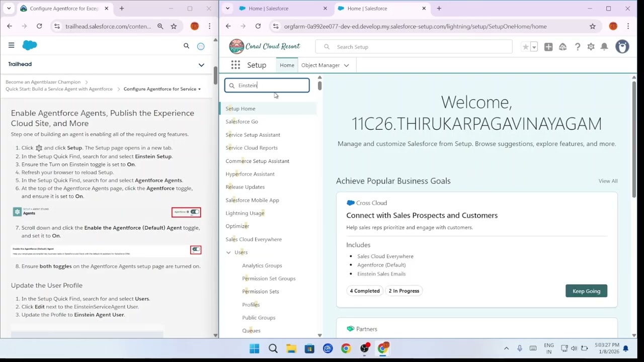644x362 pixels.
Task: Click the '2 In Progress' badge
Action: click(x=404, y=291)
